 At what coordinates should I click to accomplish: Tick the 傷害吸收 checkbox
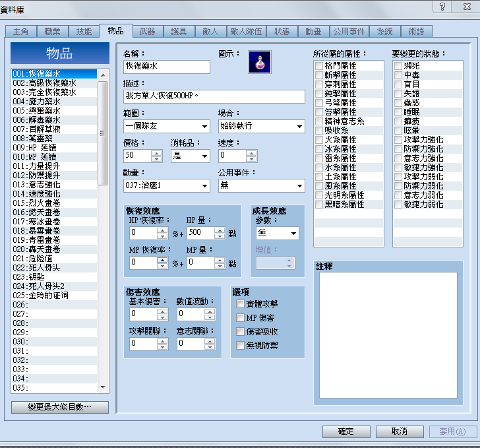coord(240,332)
